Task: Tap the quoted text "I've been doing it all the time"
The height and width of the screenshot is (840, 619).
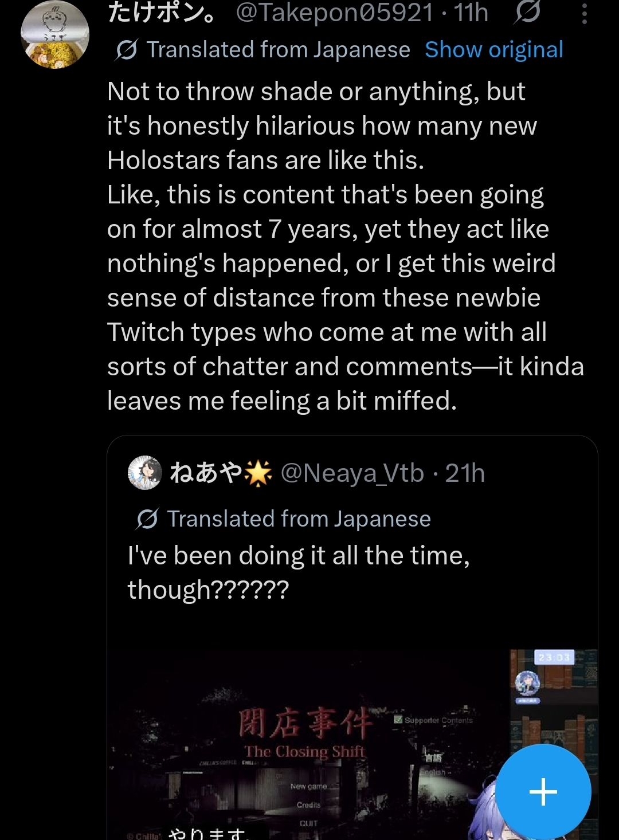Action: [x=298, y=556]
